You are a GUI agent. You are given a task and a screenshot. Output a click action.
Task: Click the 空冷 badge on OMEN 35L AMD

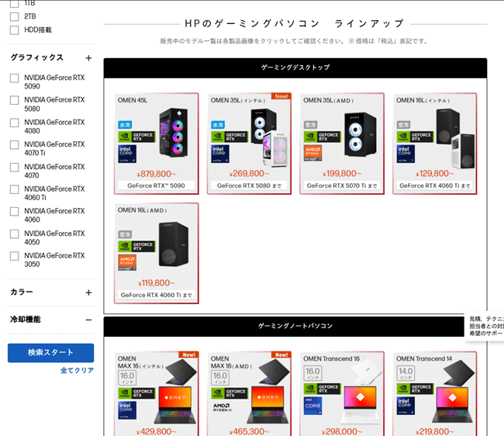(310, 125)
